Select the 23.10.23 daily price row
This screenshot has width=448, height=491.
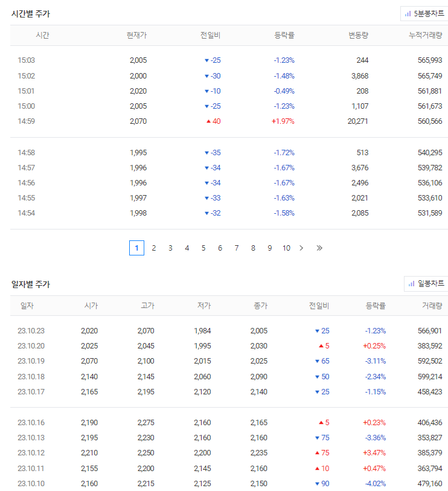click(x=229, y=331)
